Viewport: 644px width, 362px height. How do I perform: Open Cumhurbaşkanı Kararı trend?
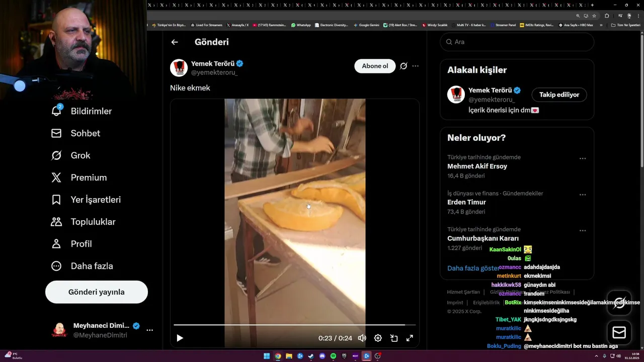pos(483,238)
